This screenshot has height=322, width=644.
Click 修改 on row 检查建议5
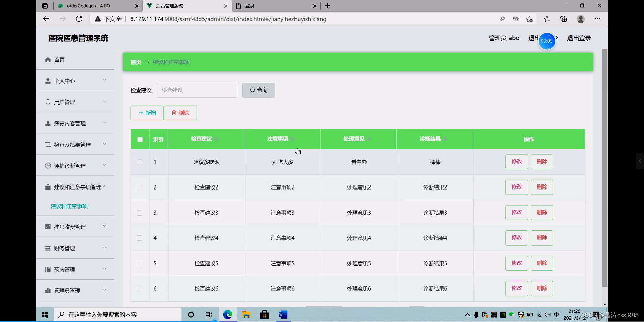click(x=516, y=263)
